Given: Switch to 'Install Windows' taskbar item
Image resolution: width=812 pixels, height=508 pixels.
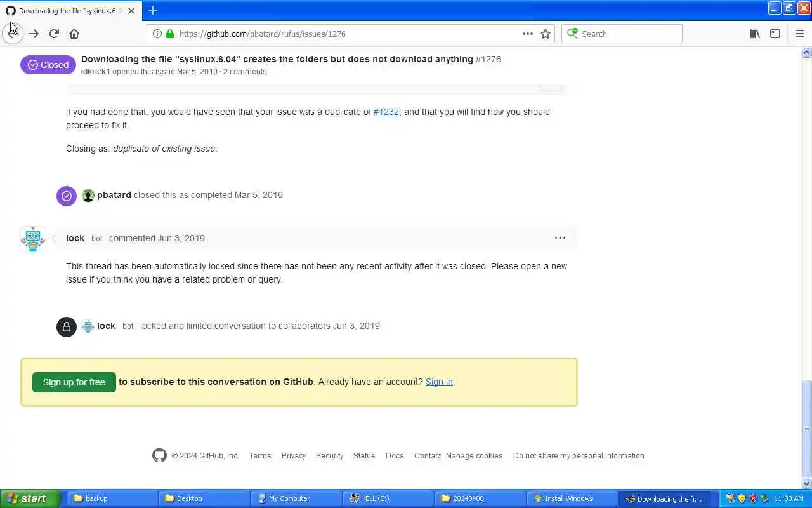Looking at the screenshot, I should pyautogui.click(x=572, y=498).
